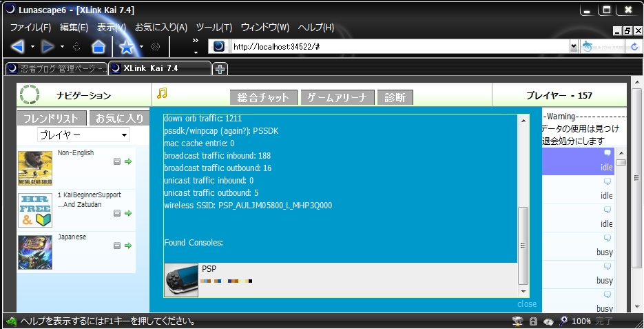Close the diagnostics panel via close link
644x329 pixels.
527,304
